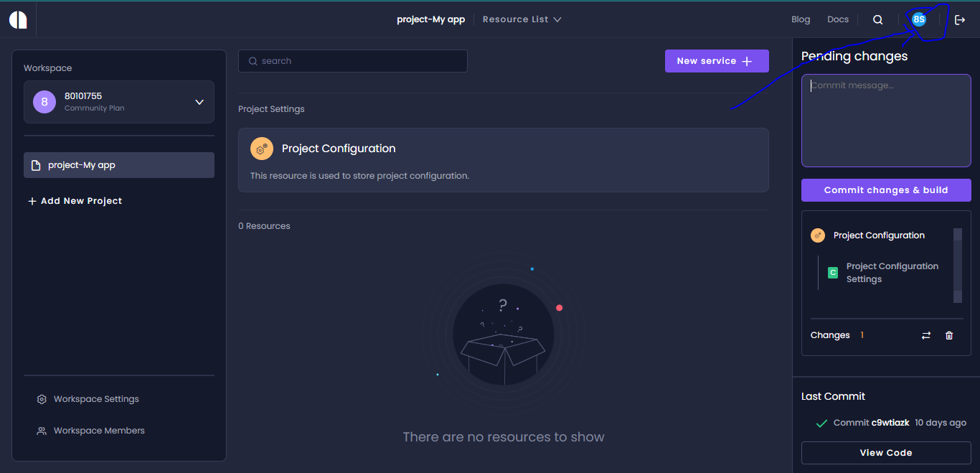Click the Pending changes Project Configuration icon
Image resolution: width=980 pixels, height=473 pixels.
pyautogui.click(x=818, y=235)
